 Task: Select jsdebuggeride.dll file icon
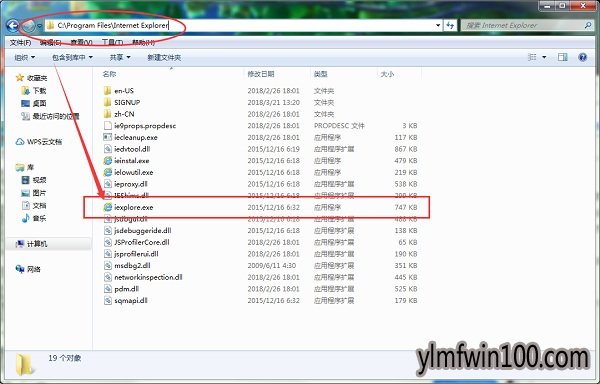(108, 231)
